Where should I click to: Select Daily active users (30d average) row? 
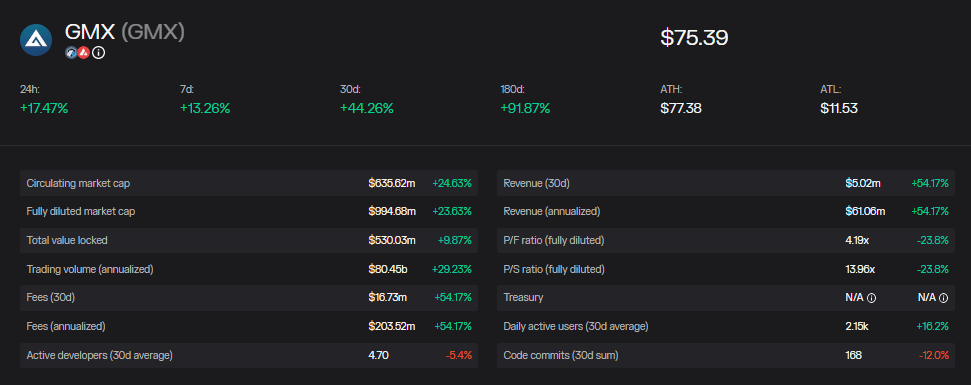tap(726, 326)
